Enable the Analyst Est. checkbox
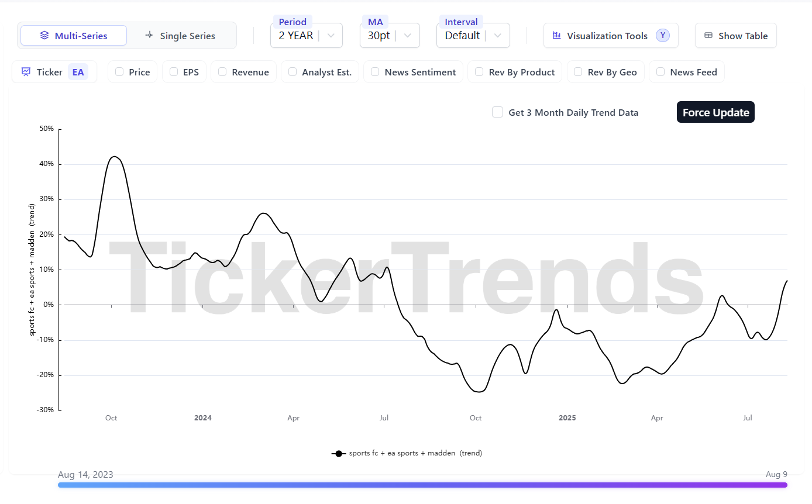Viewport: 812px width, 504px height. tap(293, 72)
